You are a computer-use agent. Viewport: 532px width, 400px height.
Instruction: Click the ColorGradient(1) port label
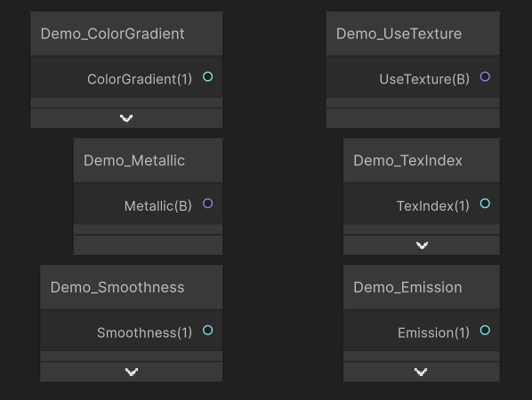[140, 79]
